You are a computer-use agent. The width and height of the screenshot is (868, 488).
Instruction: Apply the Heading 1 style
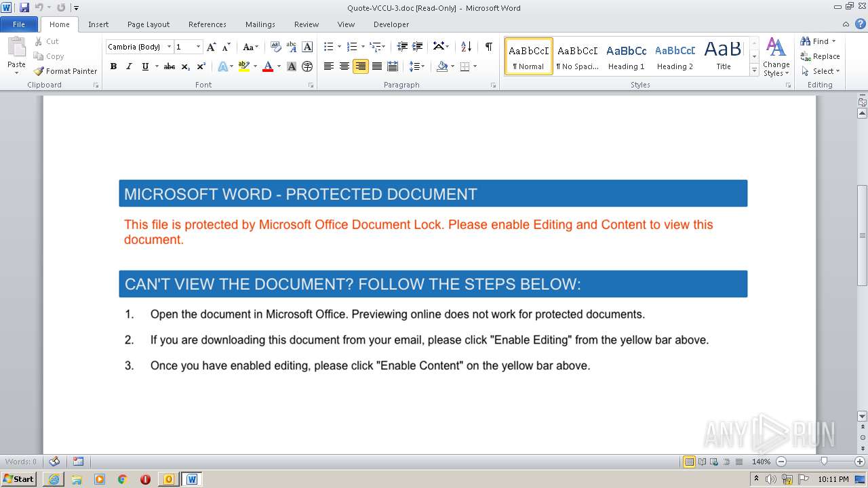(626, 56)
